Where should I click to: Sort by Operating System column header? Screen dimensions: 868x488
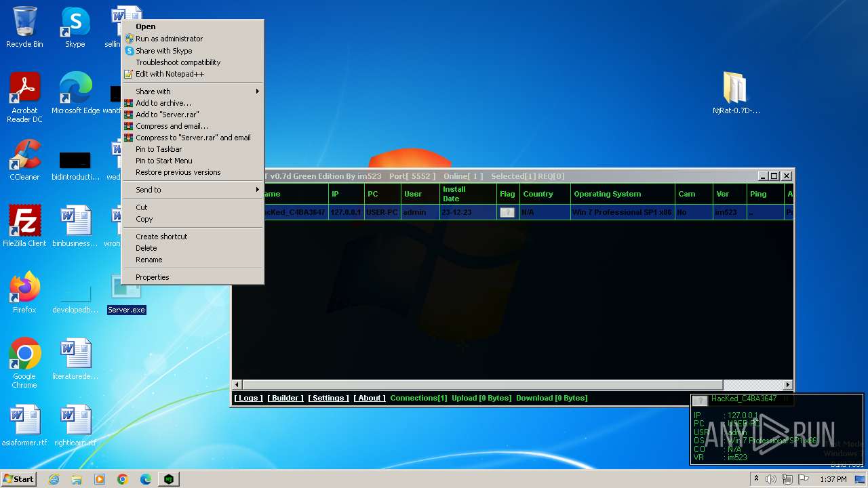[623, 194]
